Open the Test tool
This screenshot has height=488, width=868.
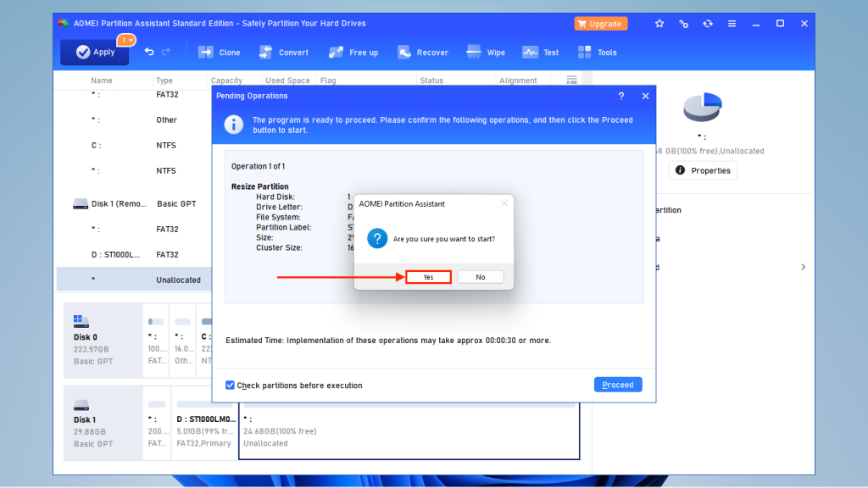541,52
